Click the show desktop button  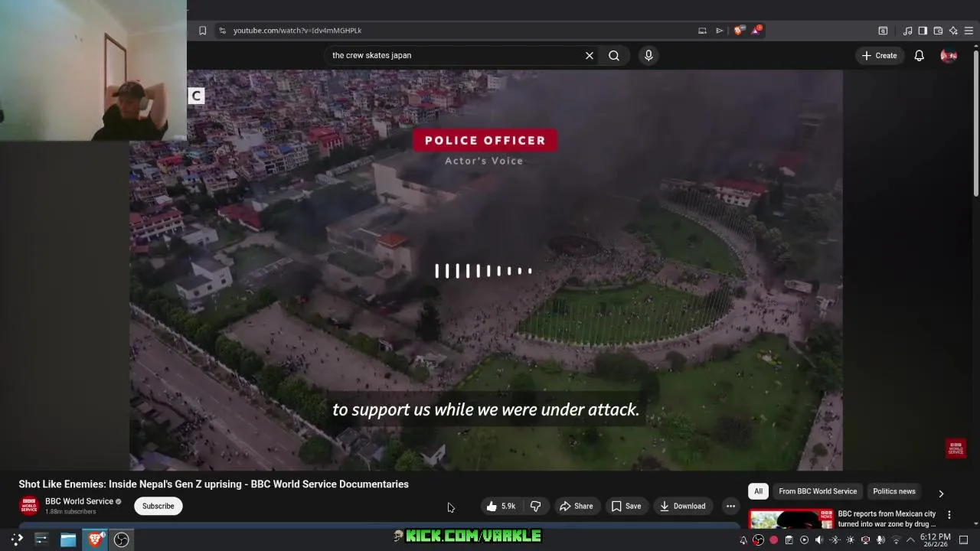[x=964, y=540]
